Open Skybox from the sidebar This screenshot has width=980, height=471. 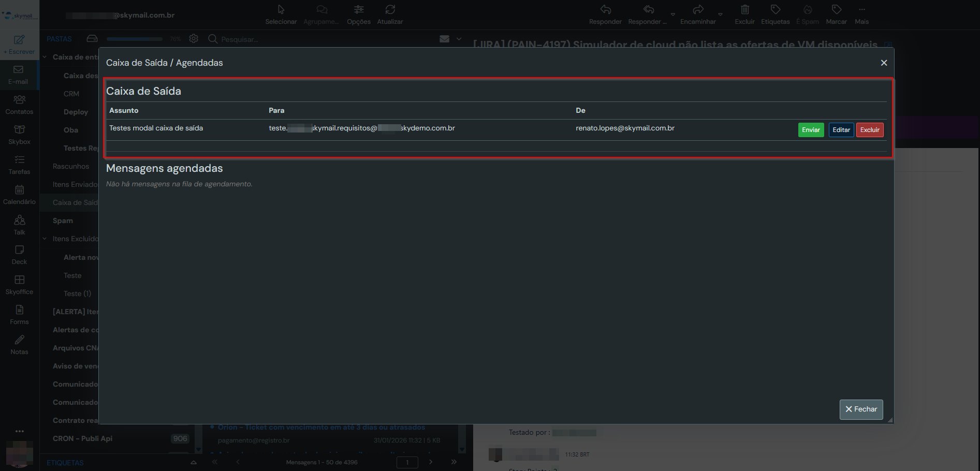tap(19, 134)
